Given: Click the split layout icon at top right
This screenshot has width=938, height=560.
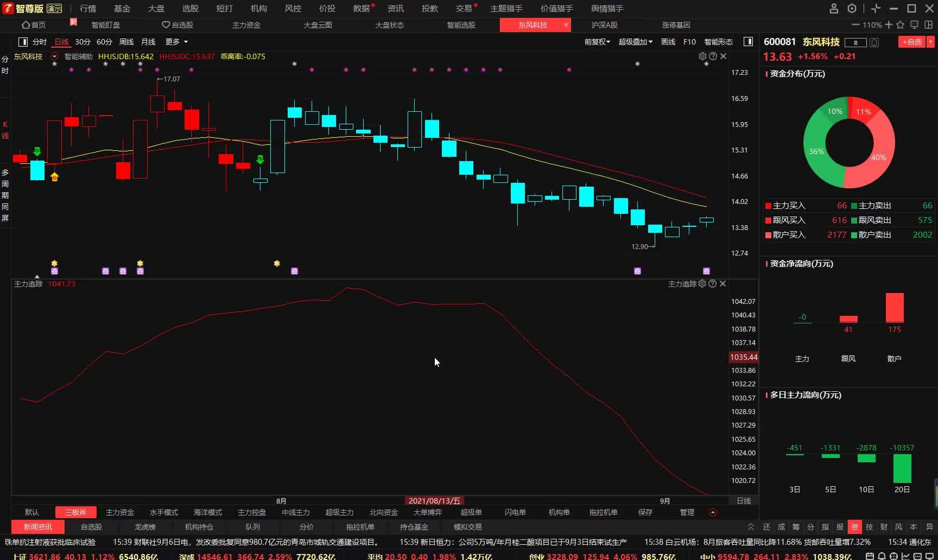Looking at the screenshot, I should [x=928, y=25].
